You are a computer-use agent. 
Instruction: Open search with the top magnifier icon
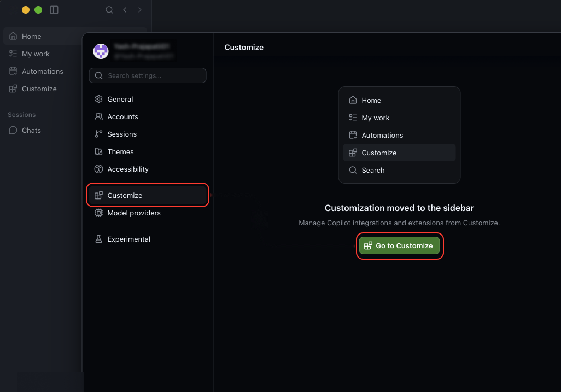click(x=109, y=10)
